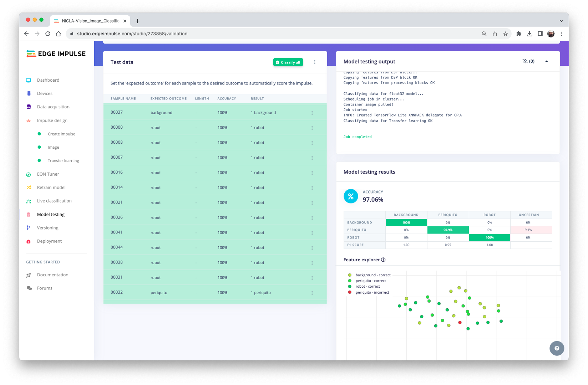Toggle 'periquito - incorrect' legend entry
Viewport: 588px width, 385px height.
[372, 292]
